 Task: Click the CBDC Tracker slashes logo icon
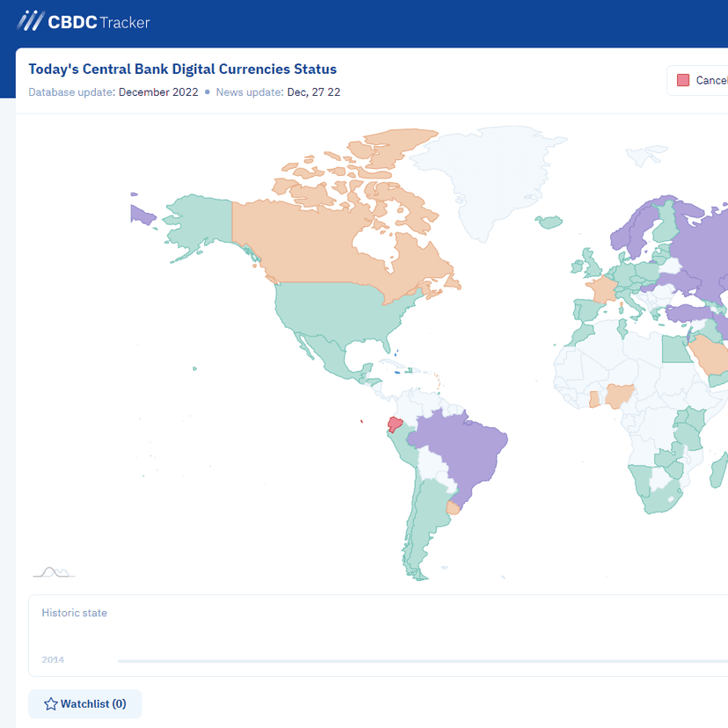[x=31, y=21]
